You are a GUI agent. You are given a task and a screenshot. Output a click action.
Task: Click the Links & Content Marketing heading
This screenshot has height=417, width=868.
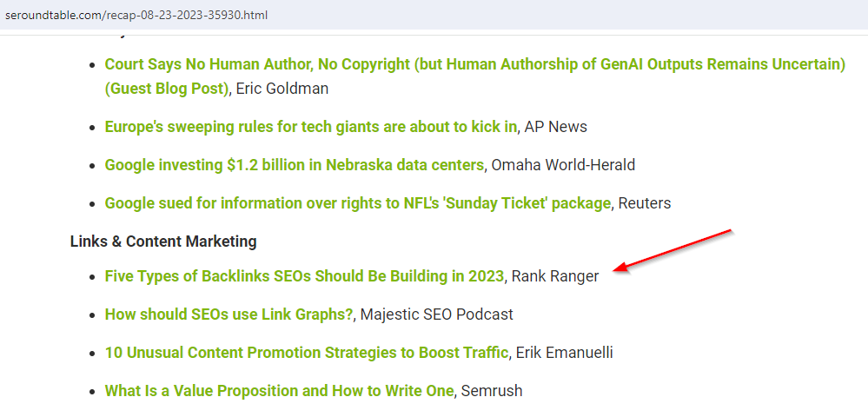click(x=163, y=242)
